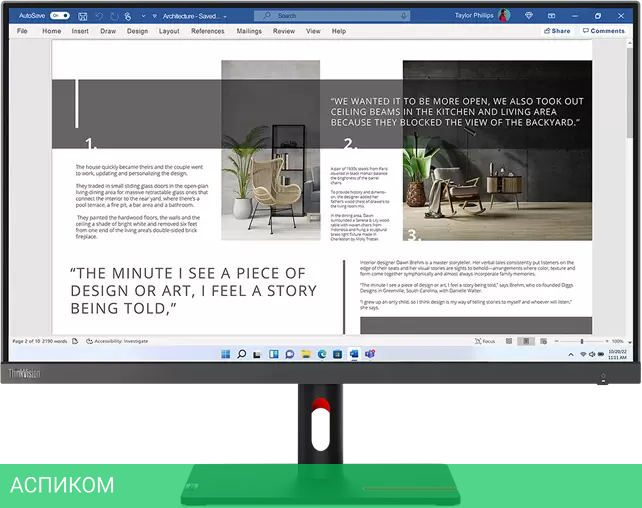The height and width of the screenshot is (508, 642).
Task: Click the Save icon in the title bar
Action: tap(81, 16)
